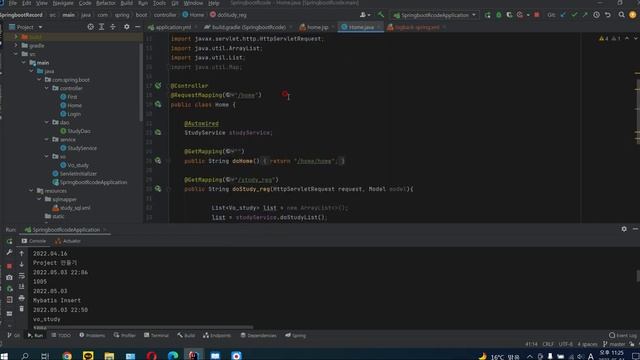Open Run panel settings gear
The height and width of the screenshot is (360, 640).
624,229
